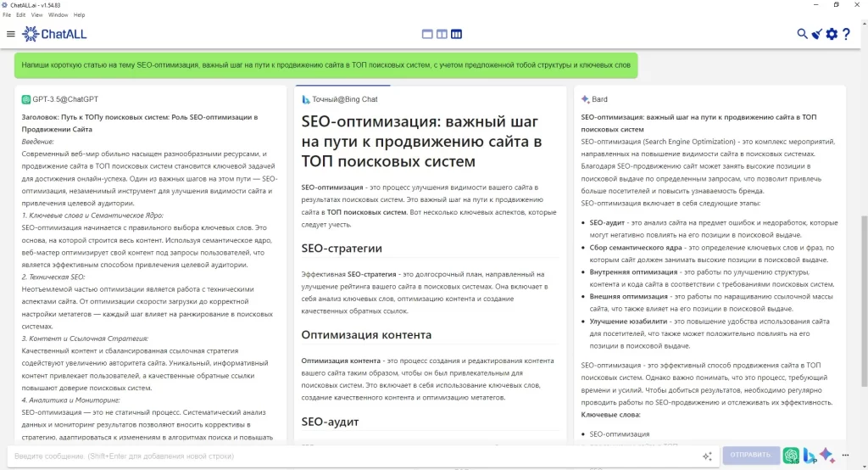The height and width of the screenshot is (470, 868).
Task: Open the File menu
Action: coord(7,15)
